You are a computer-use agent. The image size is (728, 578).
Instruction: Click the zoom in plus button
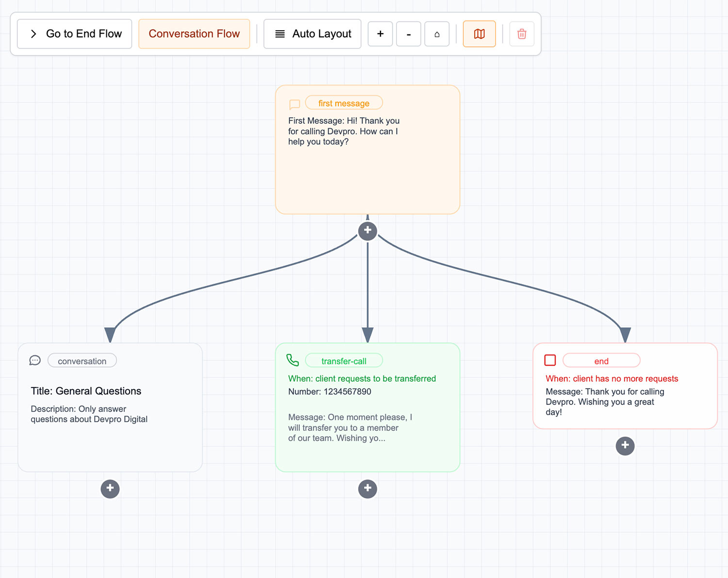[380, 34]
